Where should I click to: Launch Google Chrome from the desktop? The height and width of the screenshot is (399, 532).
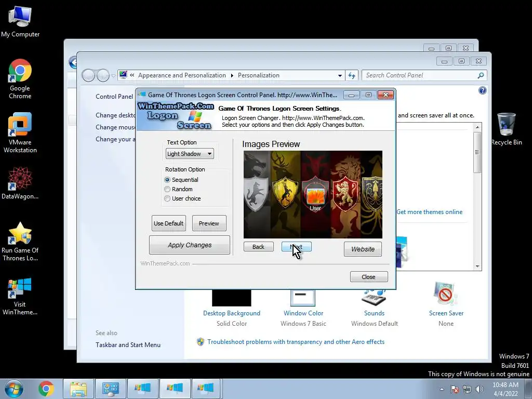[20, 79]
